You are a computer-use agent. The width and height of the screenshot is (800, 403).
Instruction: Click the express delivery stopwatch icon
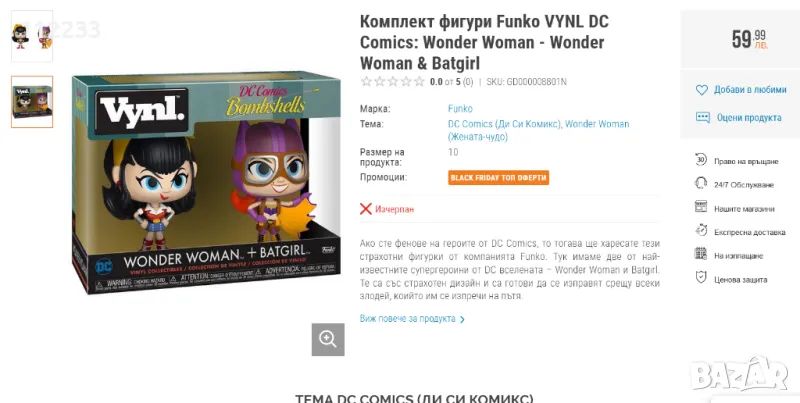[701, 231]
